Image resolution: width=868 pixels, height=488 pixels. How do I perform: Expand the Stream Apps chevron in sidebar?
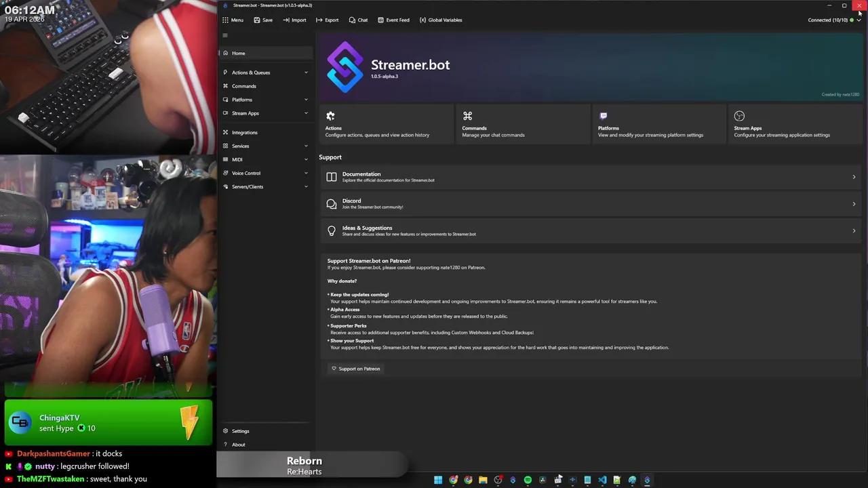(306, 113)
